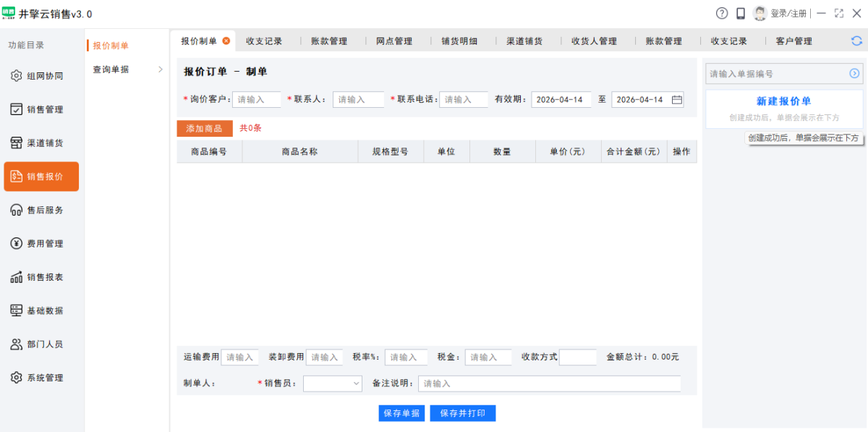The width and height of the screenshot is (868, 432).
Task: Switch to the 网点管理 tab
Action: tap(394, 41)
